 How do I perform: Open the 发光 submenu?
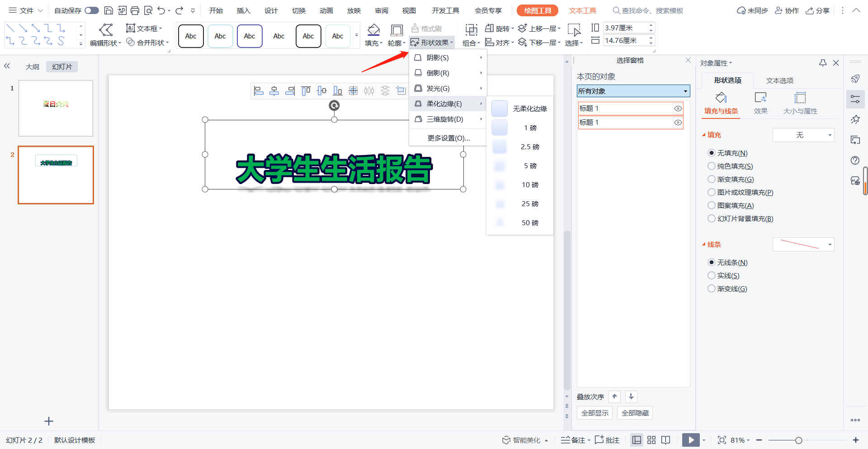pos(448,88)
